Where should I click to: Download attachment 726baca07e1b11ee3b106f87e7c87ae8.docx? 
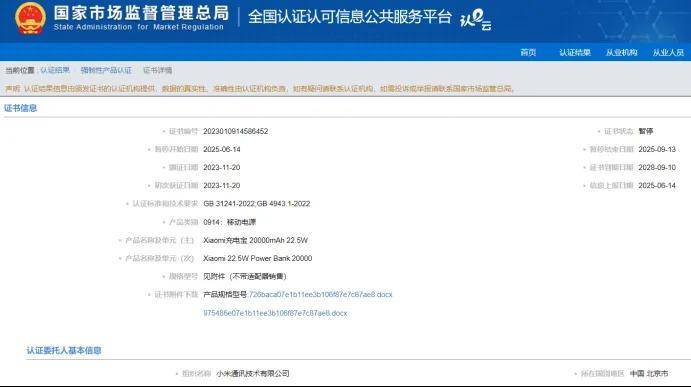320,294
